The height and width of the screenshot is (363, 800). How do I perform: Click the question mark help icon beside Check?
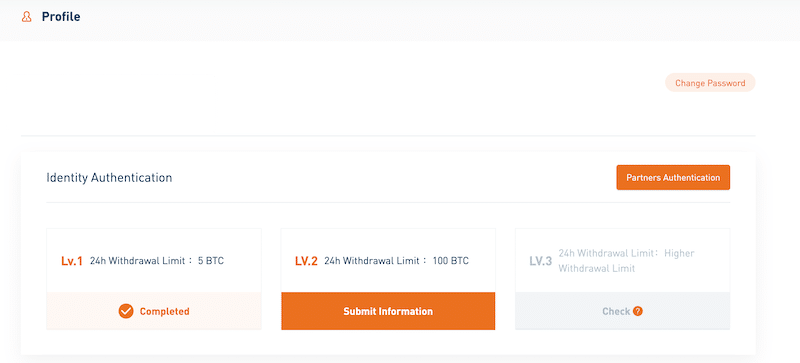tap(637, 311)
